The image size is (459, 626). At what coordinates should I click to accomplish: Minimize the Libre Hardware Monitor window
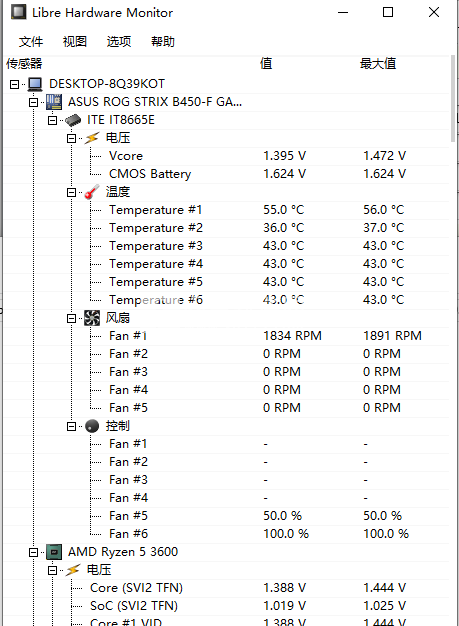point(343,12)
